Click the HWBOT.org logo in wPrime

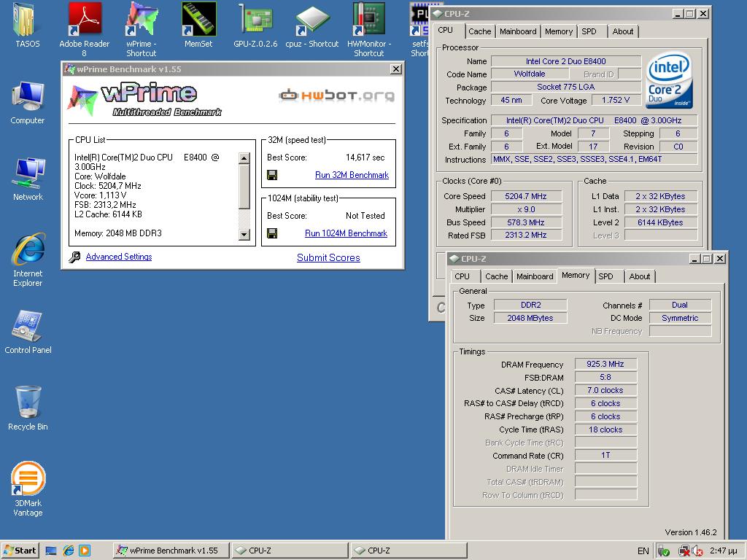point(336,96)
